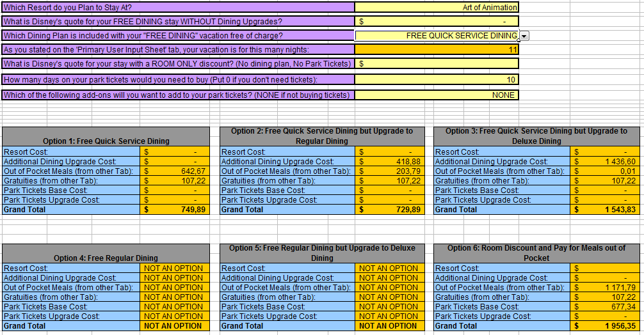The image size is (644, 335).
Task: Click Option 1 Gratuities value 107,22
Action: pos(175,180)
